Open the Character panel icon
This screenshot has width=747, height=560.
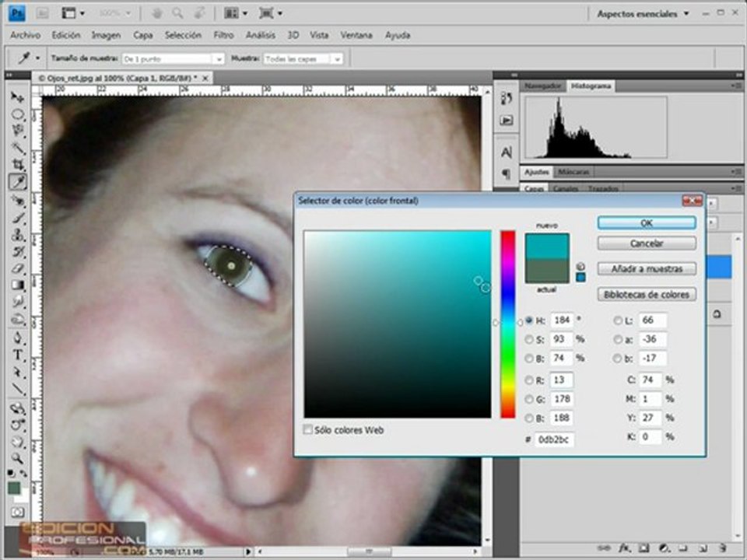coord(507,152)
